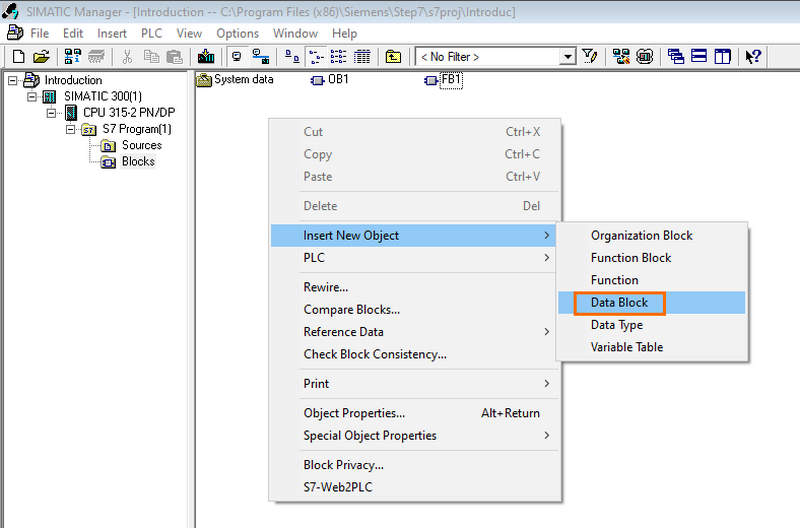The image size is (800, 528).
Task: Click Rewire... in context menu
Action: [x=413, y=287]
